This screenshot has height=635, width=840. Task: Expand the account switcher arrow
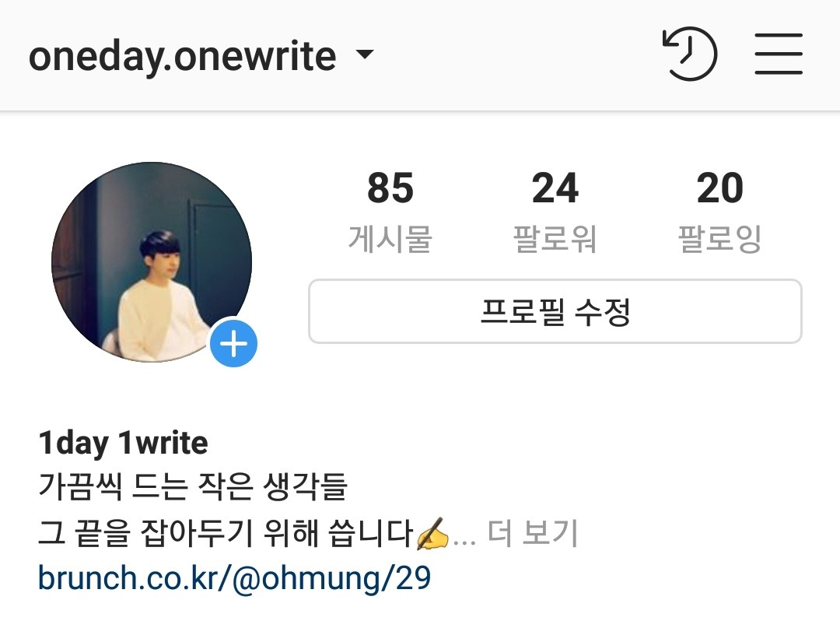pos(365,54)
